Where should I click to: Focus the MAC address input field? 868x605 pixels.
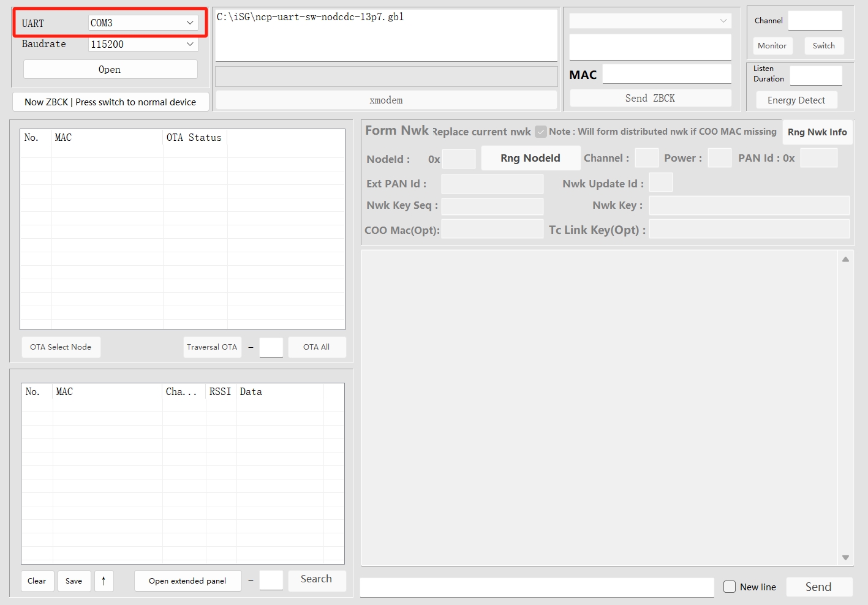coord(666,75)
